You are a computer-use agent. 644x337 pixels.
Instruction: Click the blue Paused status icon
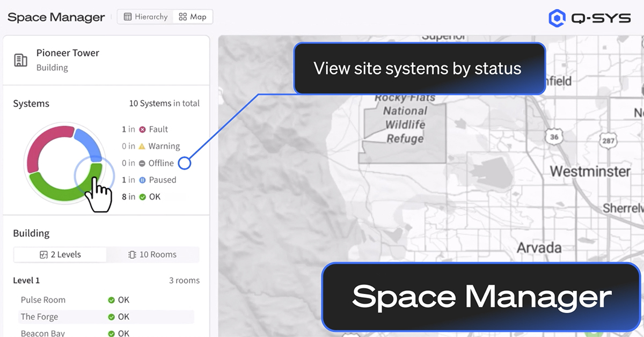(x=142, y=180)
